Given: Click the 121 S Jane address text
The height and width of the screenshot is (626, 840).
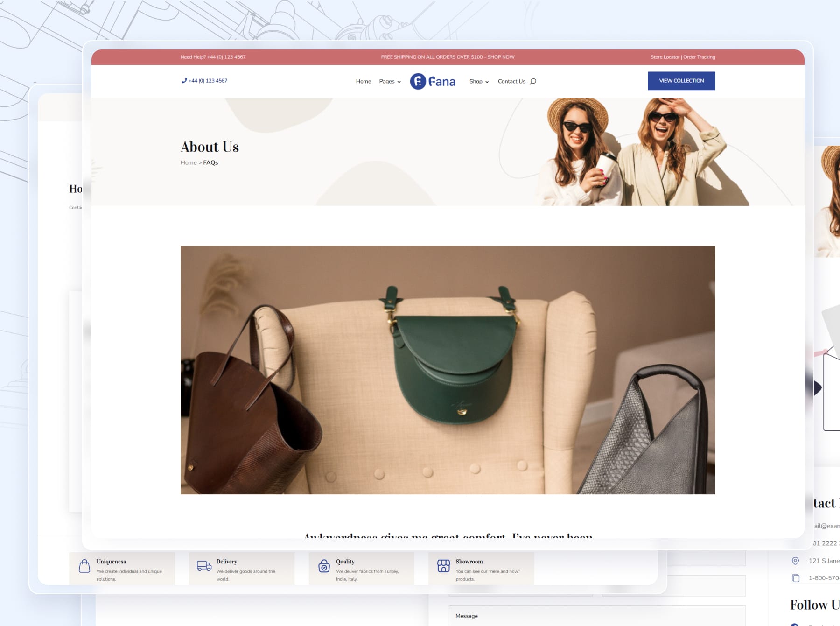Looking at the screenshot, I should coord(824,561).
